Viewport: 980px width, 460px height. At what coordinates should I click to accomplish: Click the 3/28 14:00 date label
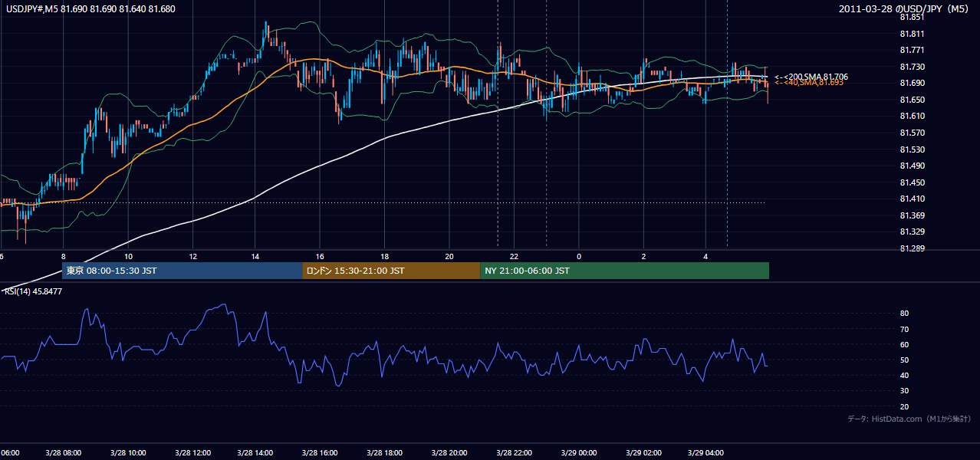(x=255, y=452)
